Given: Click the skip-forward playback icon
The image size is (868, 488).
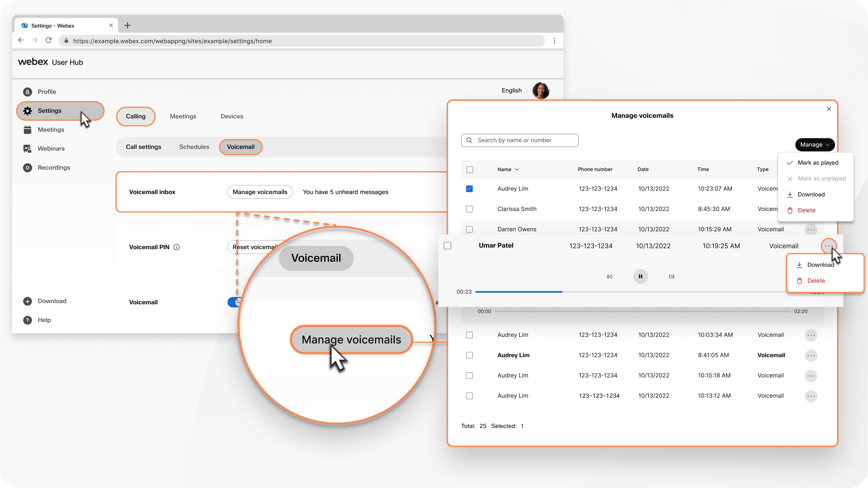Looking at the screenshot, I should click(x=672, y=275).
